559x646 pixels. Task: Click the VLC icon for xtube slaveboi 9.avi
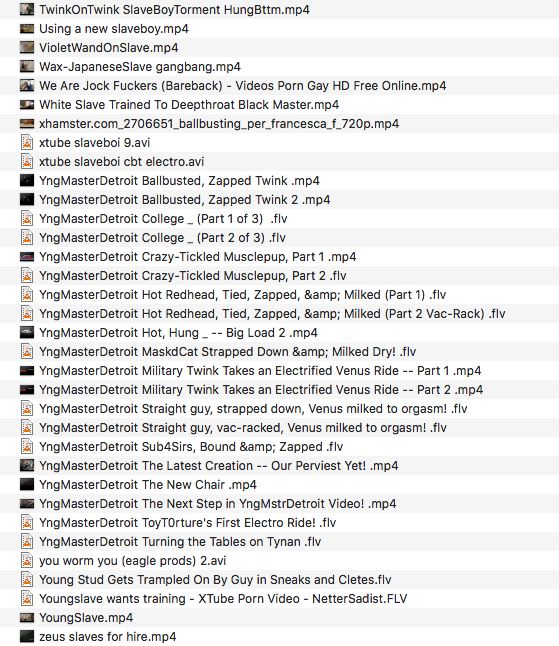(x=27, y=143)
